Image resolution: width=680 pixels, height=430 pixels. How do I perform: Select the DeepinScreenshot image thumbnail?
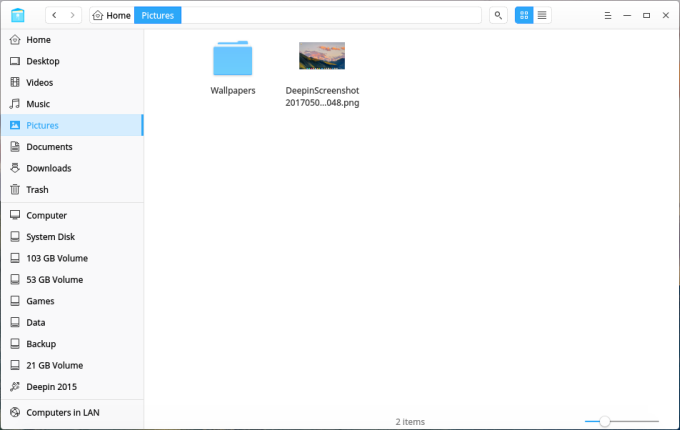[x=322, y=55]
